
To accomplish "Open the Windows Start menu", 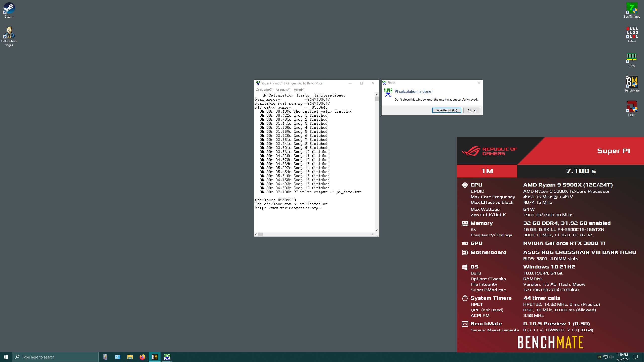I will (x=6, y=357).
